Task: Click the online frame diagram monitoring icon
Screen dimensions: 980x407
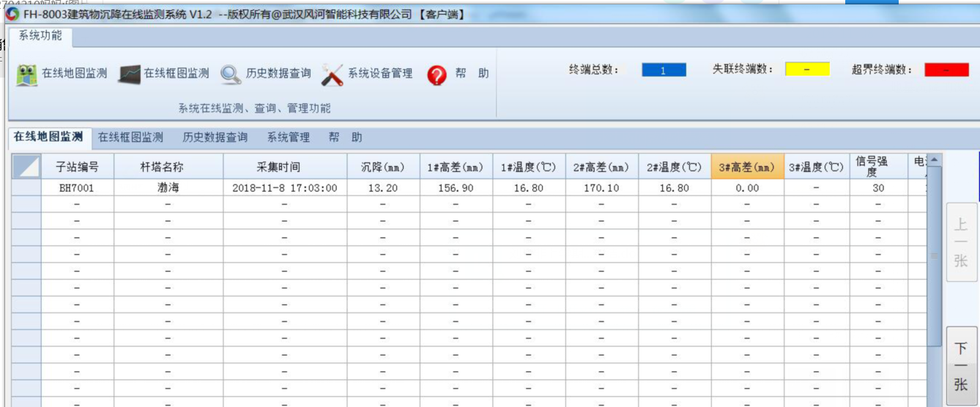Action: tap(129, 74)
